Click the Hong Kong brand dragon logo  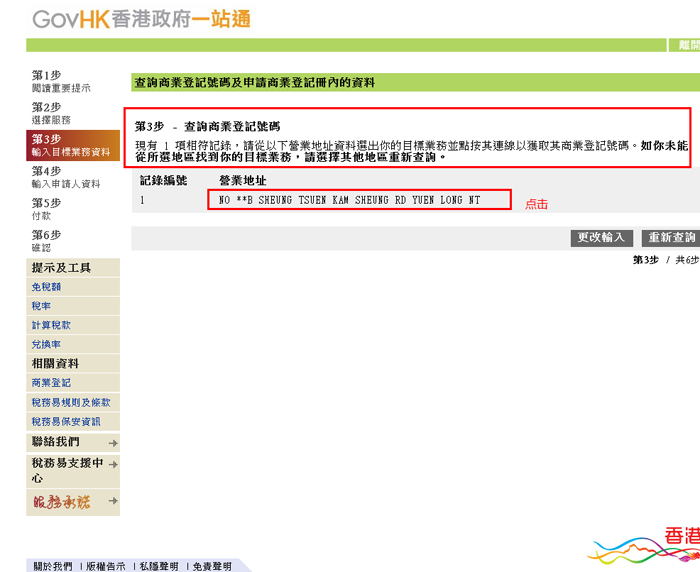[644, 545]
